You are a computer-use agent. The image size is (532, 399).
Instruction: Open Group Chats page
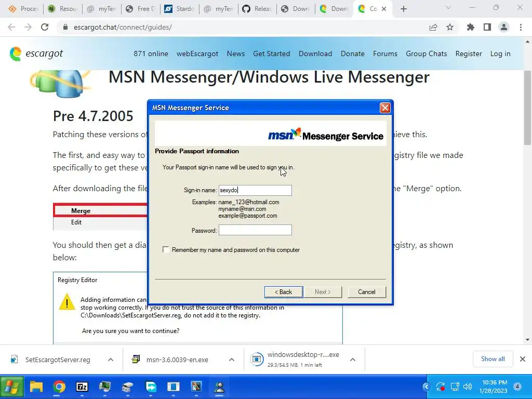point(426,54)
